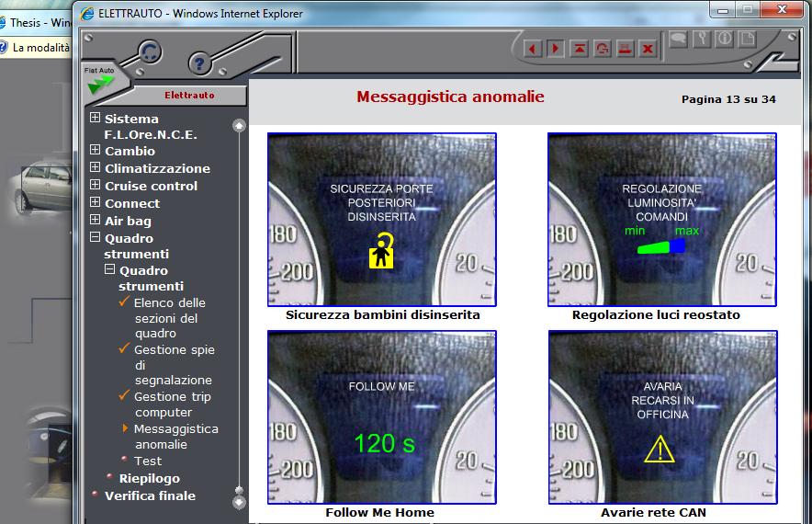Click the Cambio menu label
This screenshot has width=812, height=524.
click(130, 151)
